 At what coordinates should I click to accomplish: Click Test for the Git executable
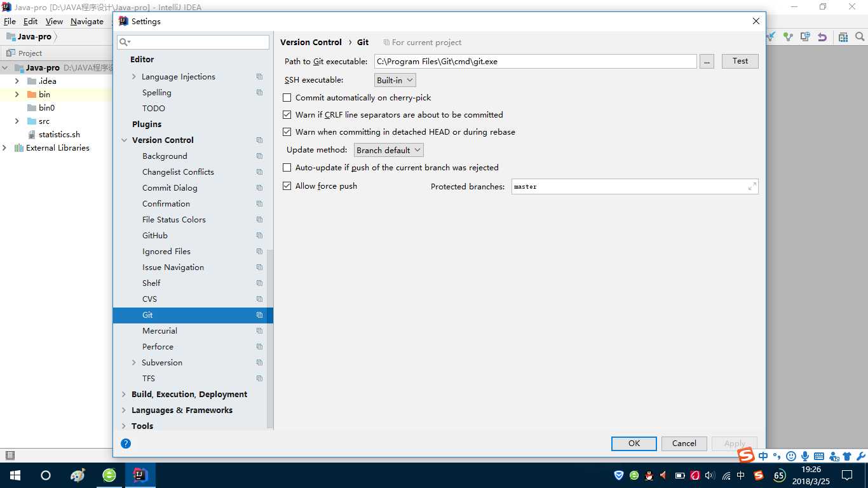[x=740, y=61]
